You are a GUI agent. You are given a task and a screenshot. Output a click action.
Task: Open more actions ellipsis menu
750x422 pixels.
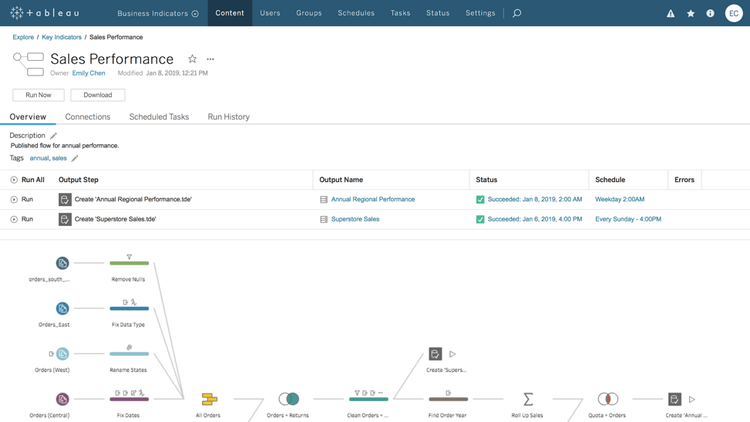pyautogui.click(x=210, y=59)
